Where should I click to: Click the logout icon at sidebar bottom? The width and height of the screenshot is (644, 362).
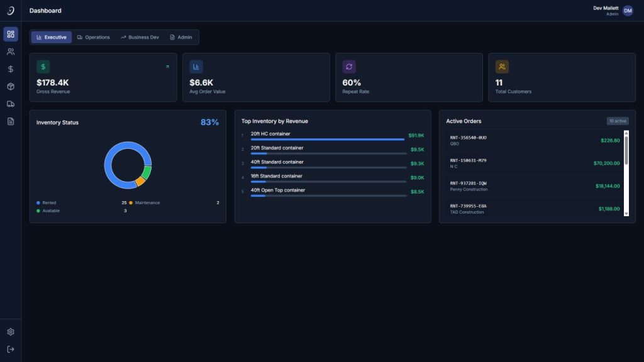coord(11,349)
